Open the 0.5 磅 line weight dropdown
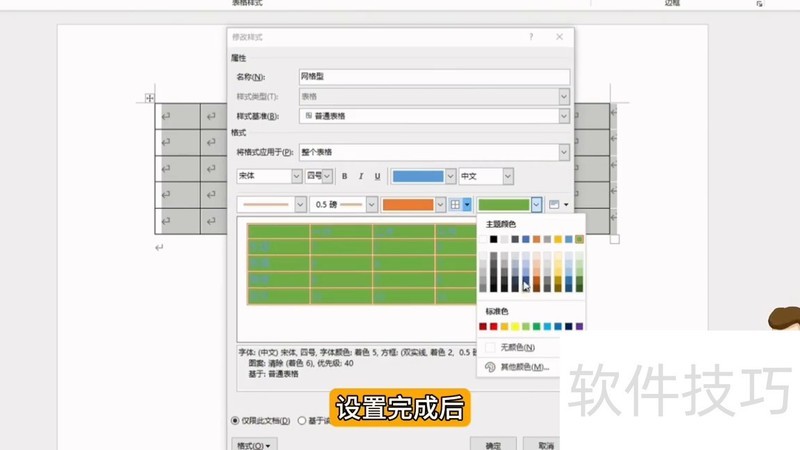 (371, 205)
